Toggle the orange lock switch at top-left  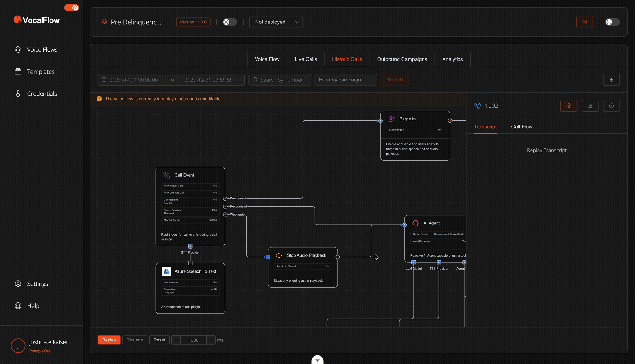click(x=72, y=8)
